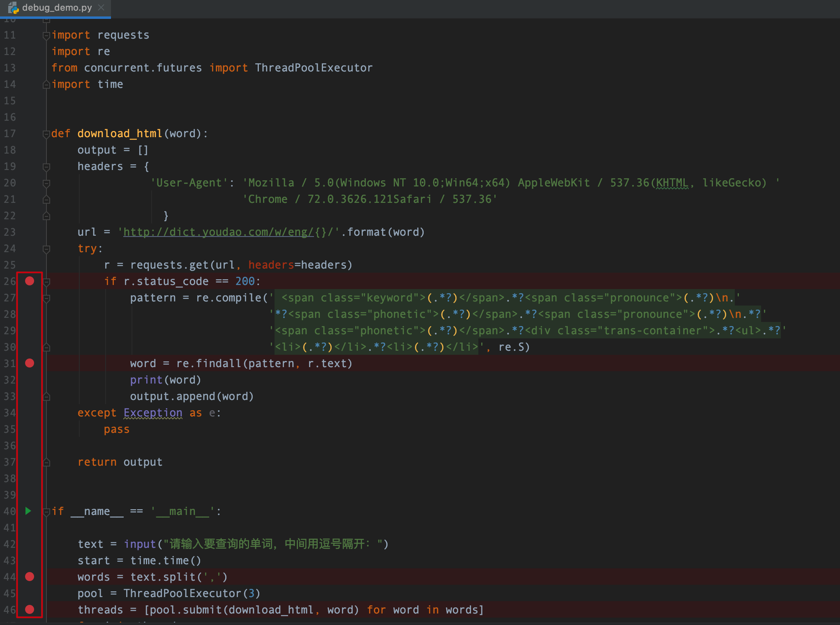840x625 pixels.
Task: Click the download_html function name
Action: coord(119,133)
